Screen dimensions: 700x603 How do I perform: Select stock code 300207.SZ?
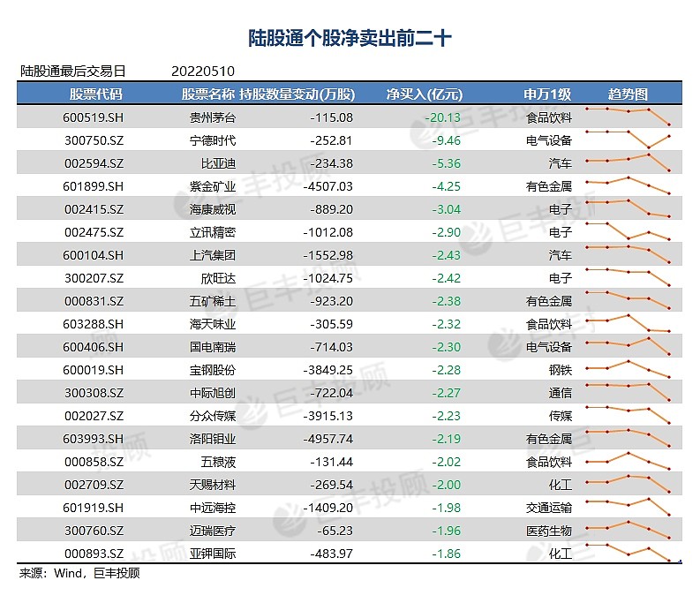click(x=94, y=278)
